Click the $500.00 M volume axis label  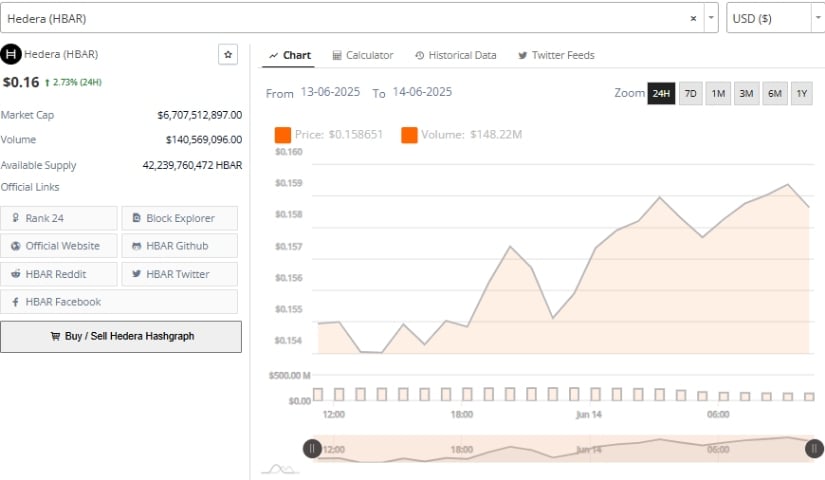tap(289, 375)
